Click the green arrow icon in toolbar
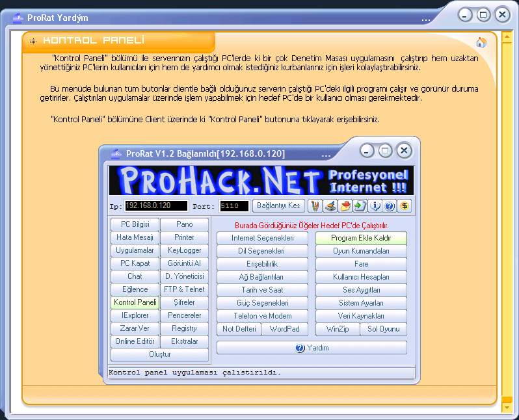Screen dimensions: 519x420 [x=360, y=206]
